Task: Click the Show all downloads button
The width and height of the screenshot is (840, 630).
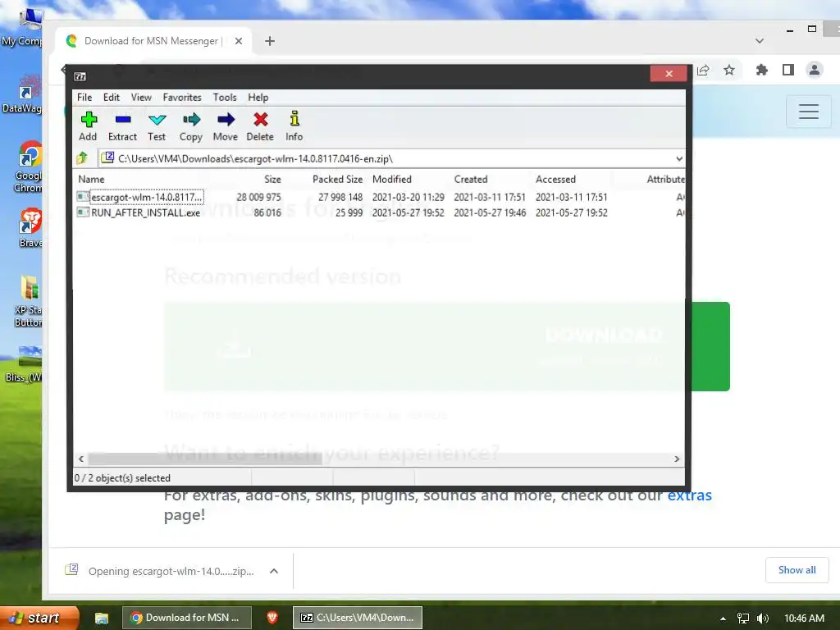Action: 797,570
